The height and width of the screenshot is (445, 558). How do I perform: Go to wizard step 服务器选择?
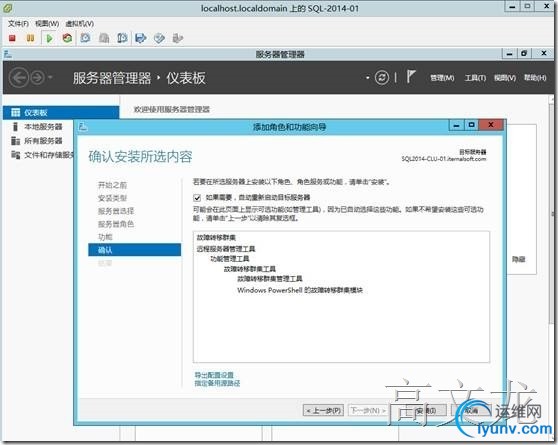click(x=116, y=211)
